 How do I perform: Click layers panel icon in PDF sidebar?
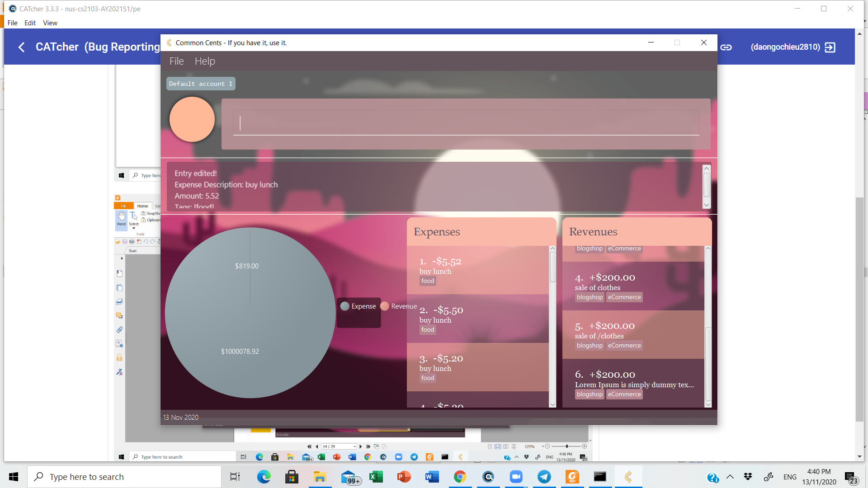(x=119, y=302)
